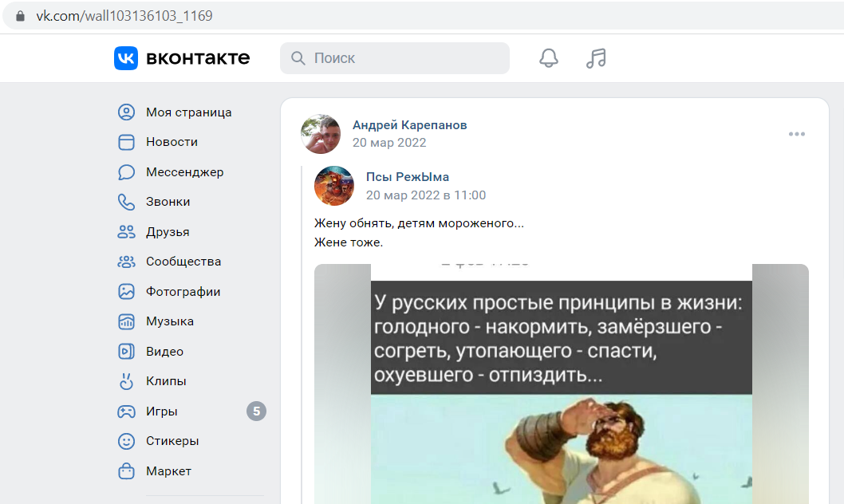This screenshot has height=504, width=844.
Task: Open Музыка section label
Action: 170,321
